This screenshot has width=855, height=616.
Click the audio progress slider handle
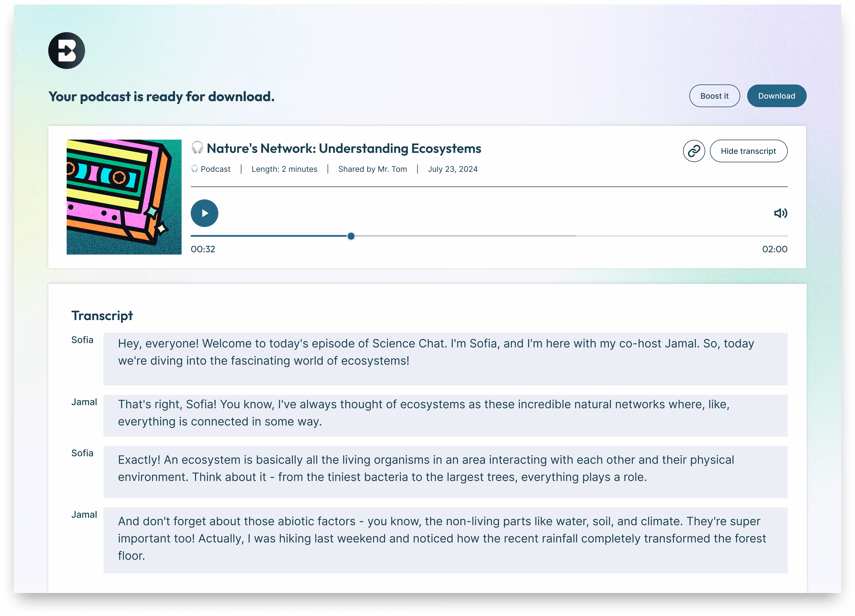point(351,236)
